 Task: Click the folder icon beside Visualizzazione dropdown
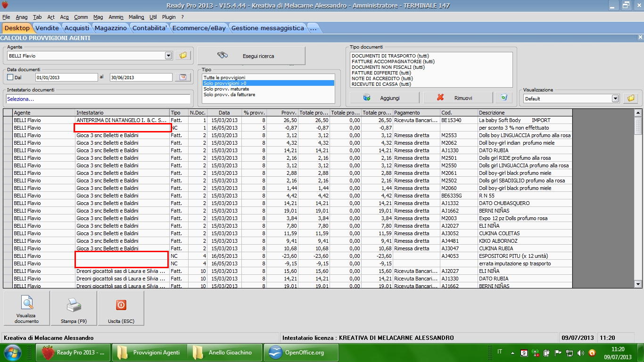[x=630, y=99]
